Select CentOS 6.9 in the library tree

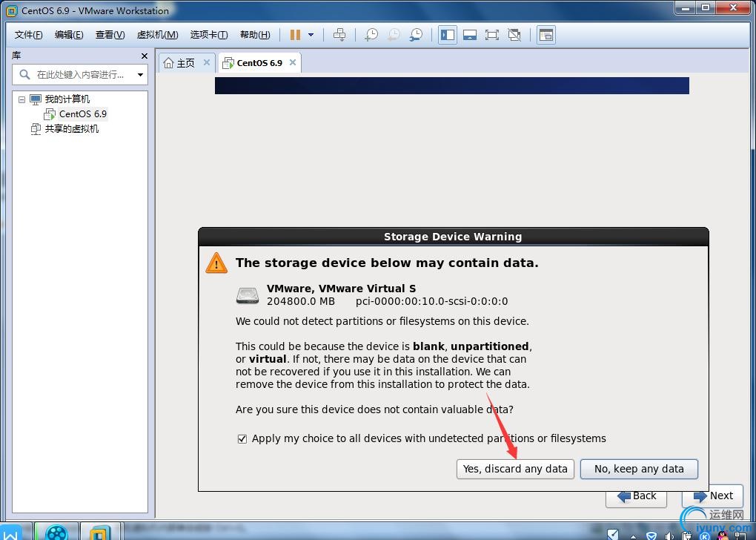coord(83,114)
